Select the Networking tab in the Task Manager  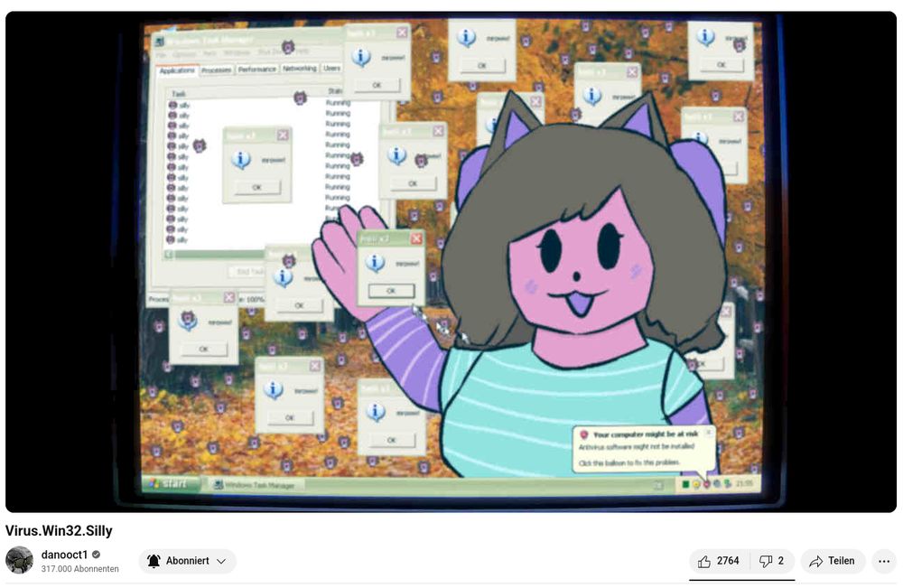pyautogui.click(x=300, y=68)
